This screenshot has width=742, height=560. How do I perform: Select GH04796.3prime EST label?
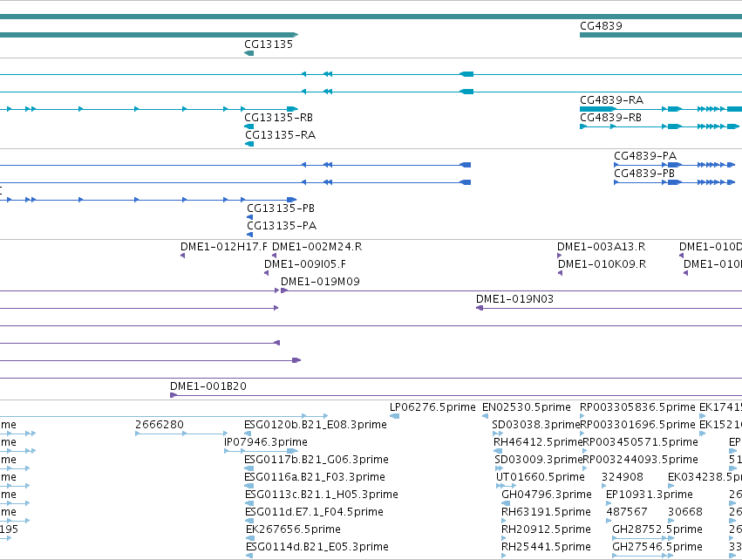(x=547, y=495)
